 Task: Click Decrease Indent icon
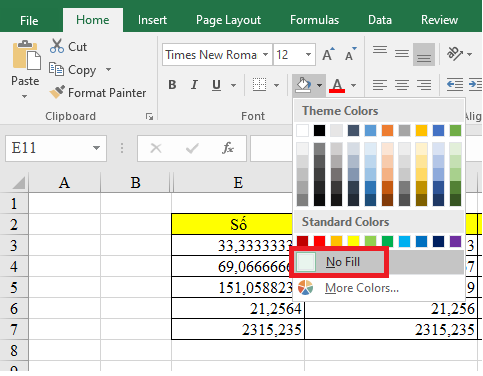click(x=454, y=85)
